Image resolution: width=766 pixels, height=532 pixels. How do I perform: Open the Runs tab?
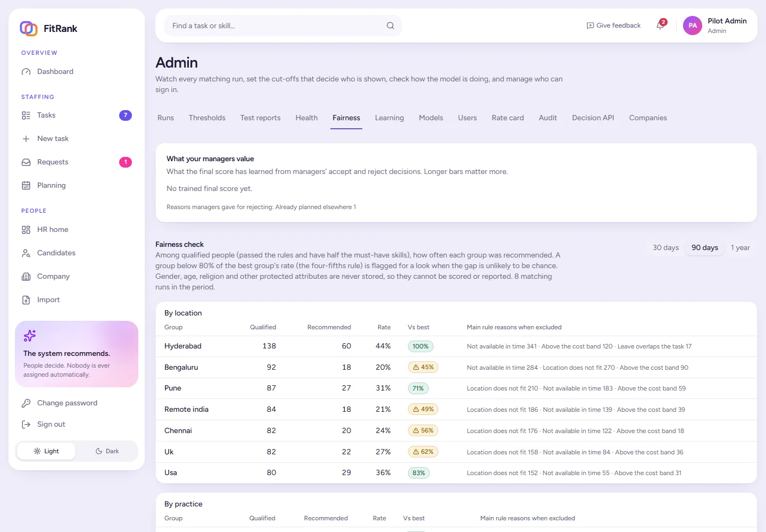tap(165, 118)
